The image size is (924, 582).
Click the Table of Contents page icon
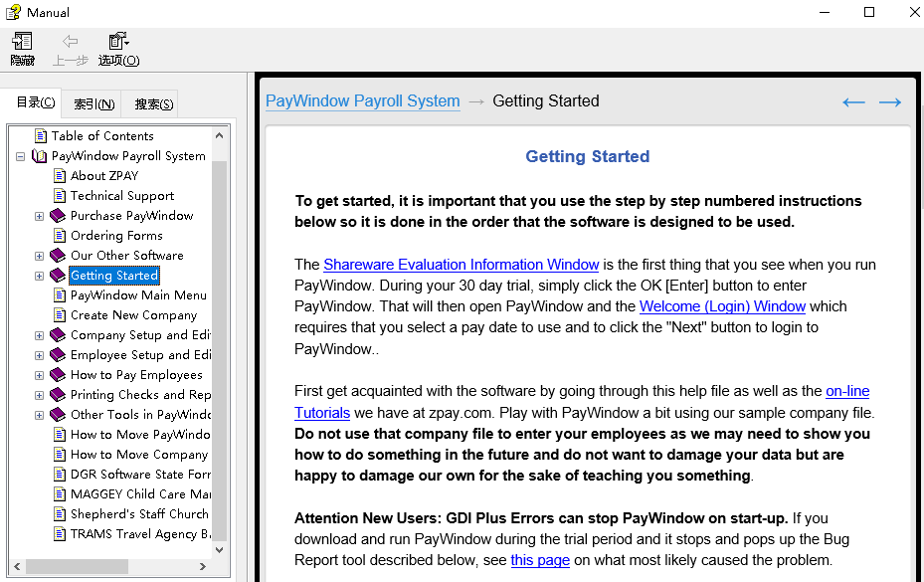click(41, 136)
